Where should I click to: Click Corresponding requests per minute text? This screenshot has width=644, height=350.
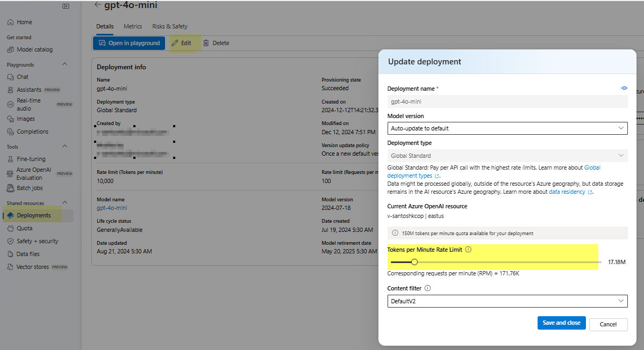[x=453, y=273]
